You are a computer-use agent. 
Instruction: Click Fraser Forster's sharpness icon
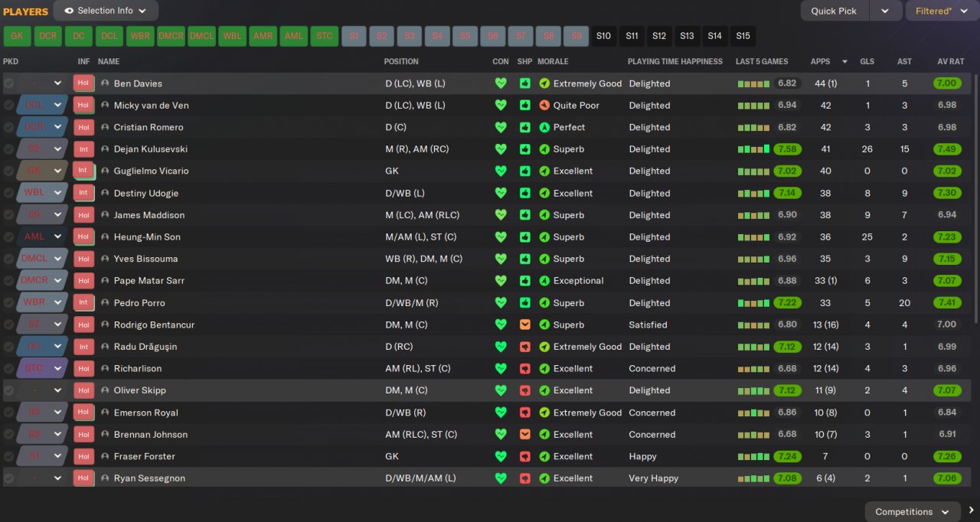[x=524, y=456]
